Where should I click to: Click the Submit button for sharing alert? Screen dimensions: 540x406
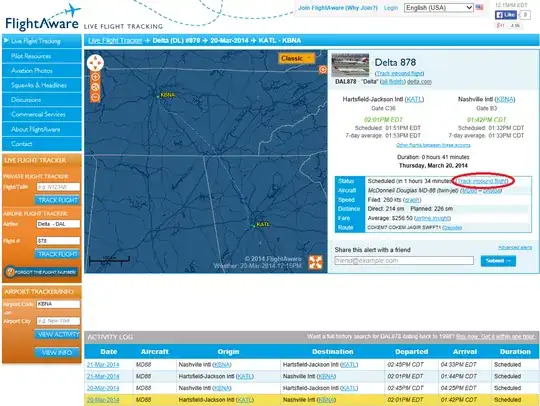[498, 261]
